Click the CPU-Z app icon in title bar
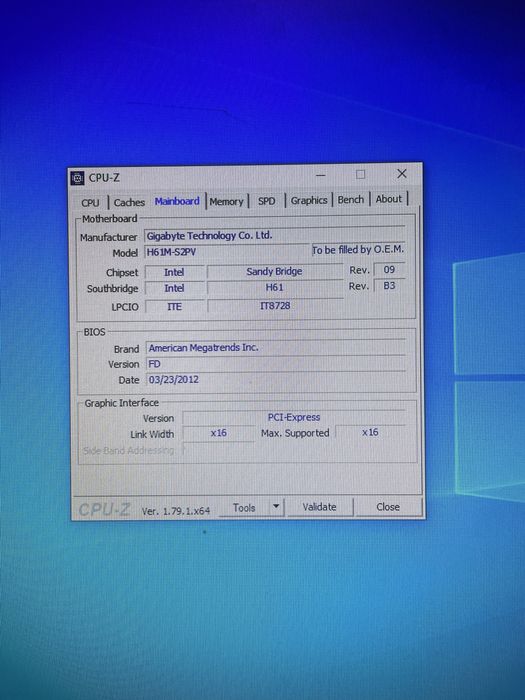The image size is (525, 700). (x=77, y=178)
